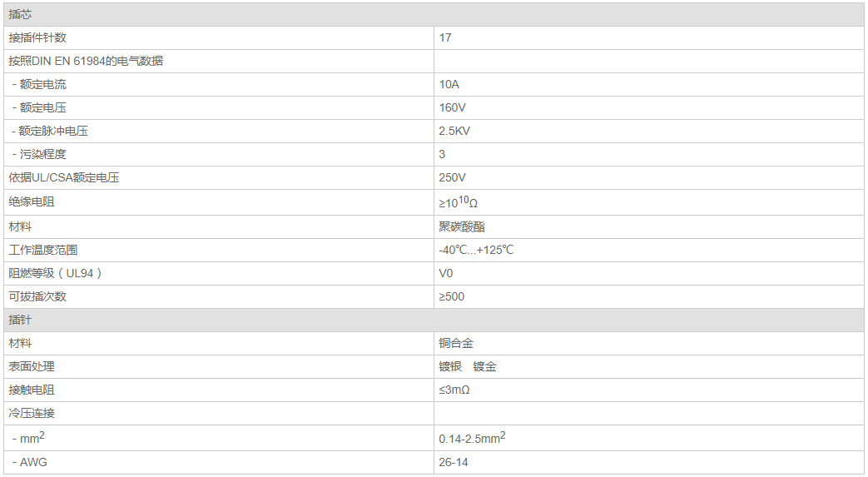Screen dimensions: 868x477
Task: Select the 2.5KV impulse voltage value
Action: pyautogui.click(x=454, y=131)
